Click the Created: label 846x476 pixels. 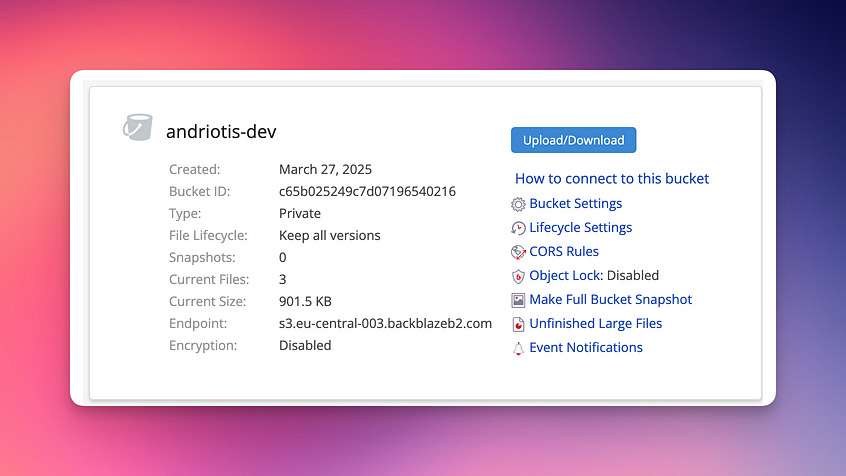[195, 169]
